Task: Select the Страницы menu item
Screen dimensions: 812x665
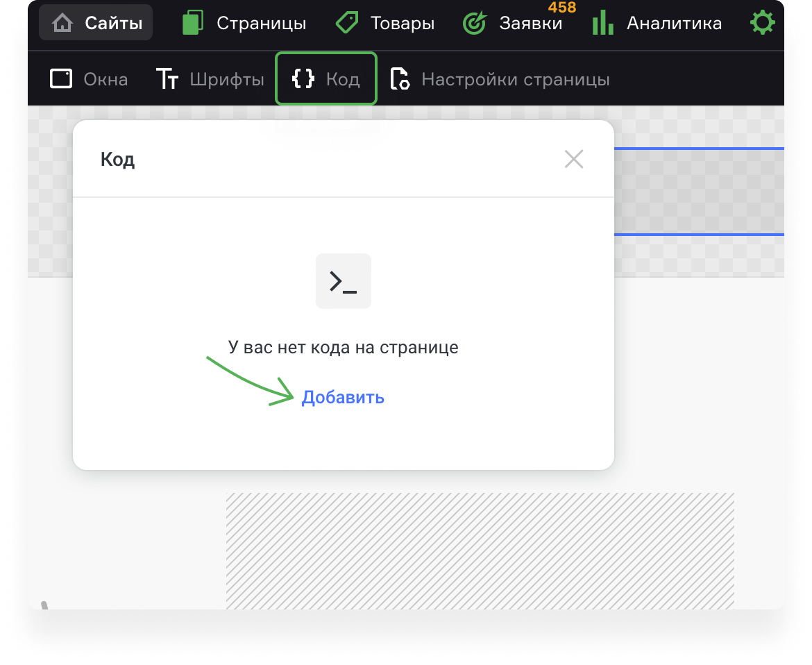Action: [x=262, y=22]
